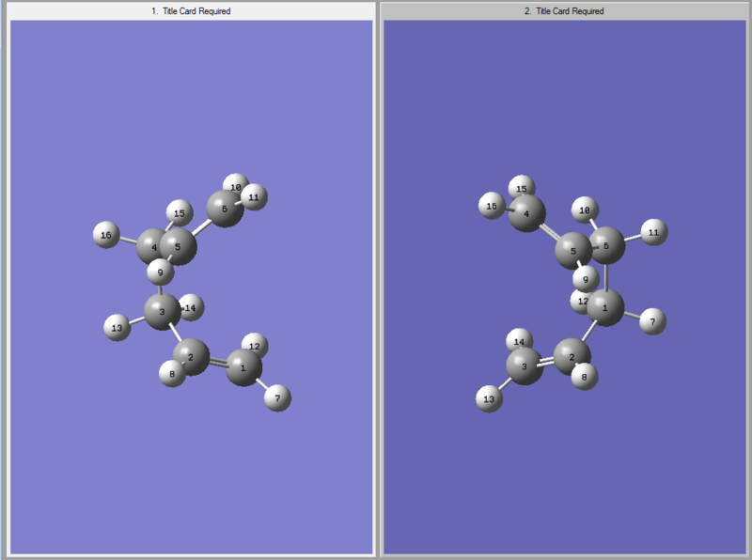This screenshot has width=752, height=560.
Task: Select carbon atom 3 in molecule window 1
Action: click(x=163, y=312)
